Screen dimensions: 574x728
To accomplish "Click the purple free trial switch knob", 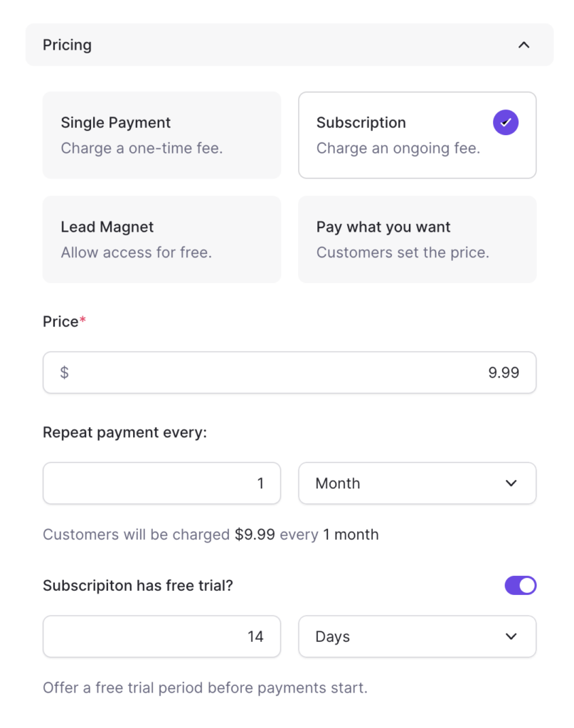I will click(527, 585).
